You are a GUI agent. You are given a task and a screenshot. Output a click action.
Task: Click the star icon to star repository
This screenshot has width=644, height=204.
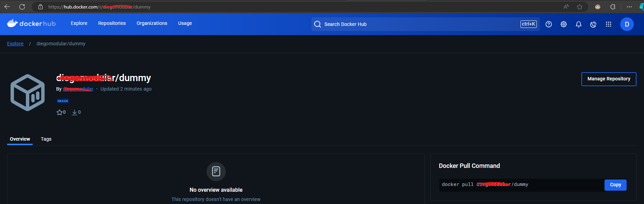pyautogui.click(x=60, y=112)
